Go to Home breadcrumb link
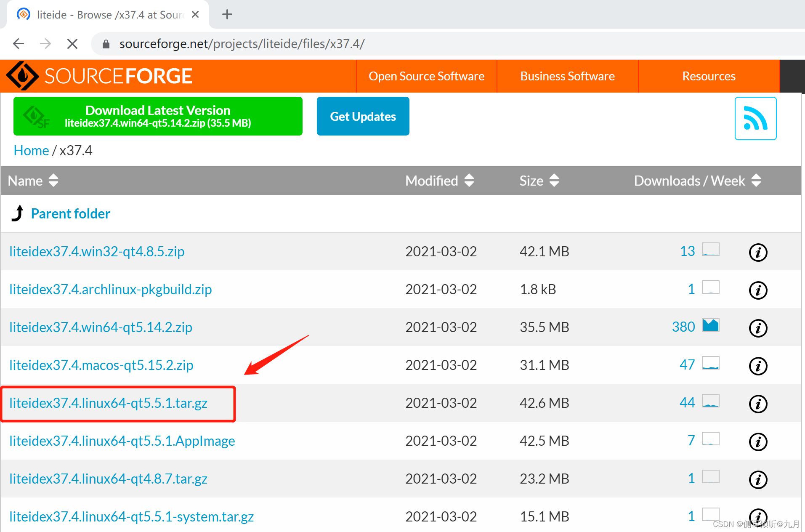The width and height of the screenshot is (805, 532). [x=31, y=151]
